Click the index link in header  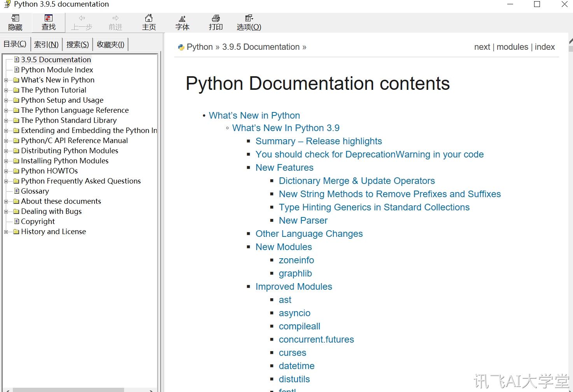coord(545,47)
